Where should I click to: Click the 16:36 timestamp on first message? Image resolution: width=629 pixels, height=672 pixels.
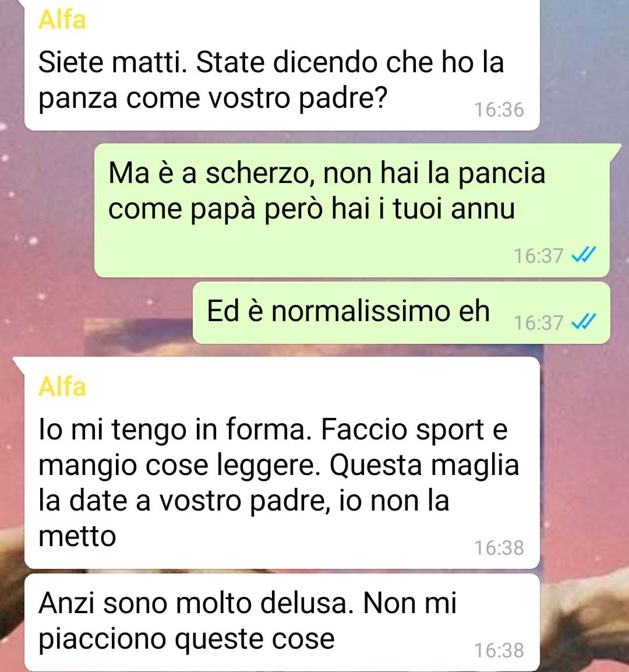pyautogui.click(x=499, y=110)
